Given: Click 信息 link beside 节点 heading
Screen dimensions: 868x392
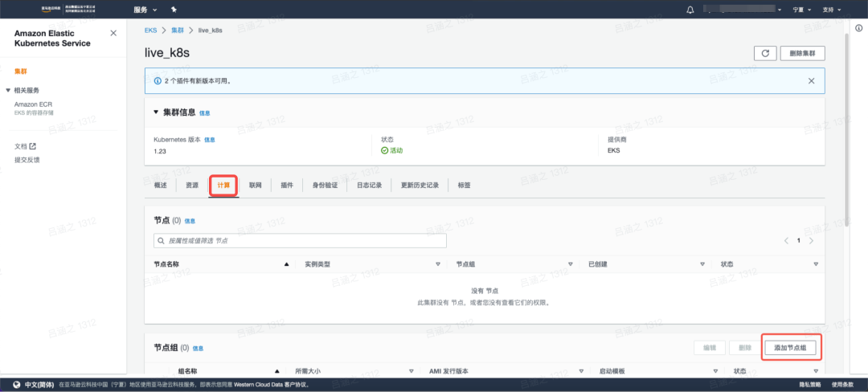Looking at the screenshot, I should pyautogui.click(x=190, y=221).
